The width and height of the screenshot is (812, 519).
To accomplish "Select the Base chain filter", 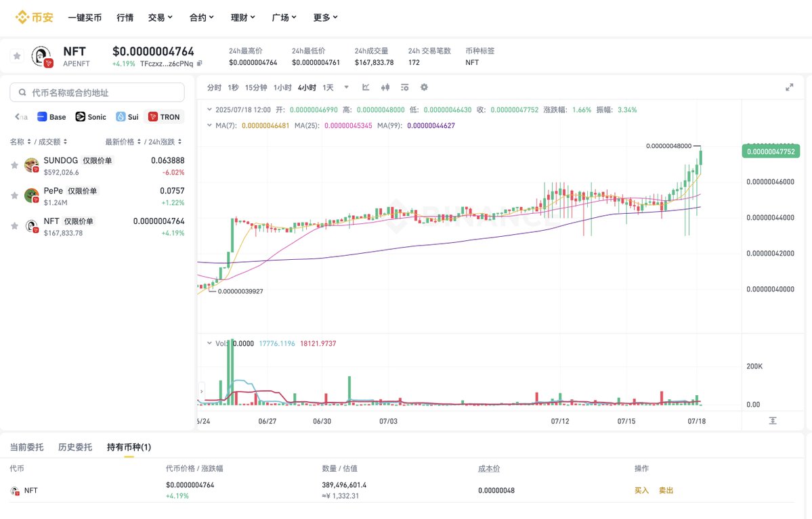I will (51, 117).
